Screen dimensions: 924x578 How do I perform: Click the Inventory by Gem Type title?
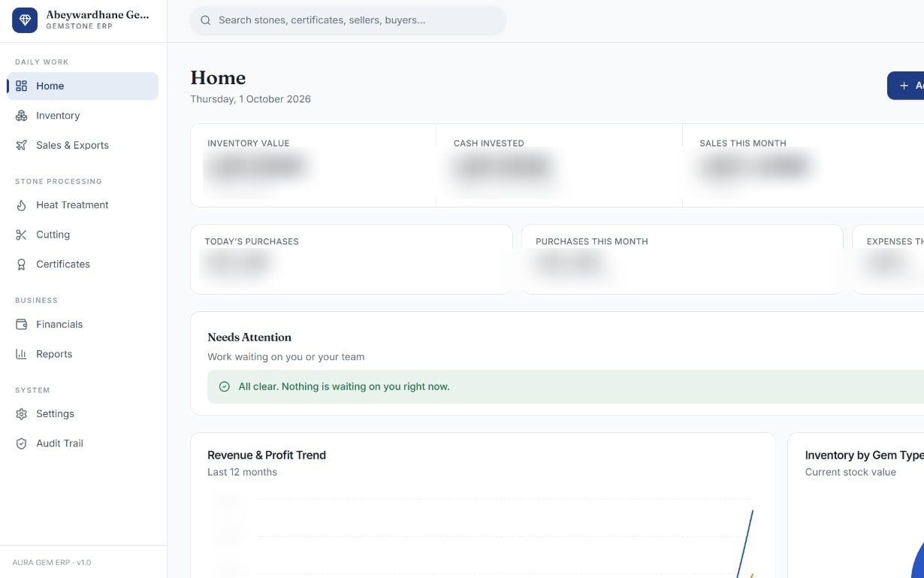click(x=864, y=455)
